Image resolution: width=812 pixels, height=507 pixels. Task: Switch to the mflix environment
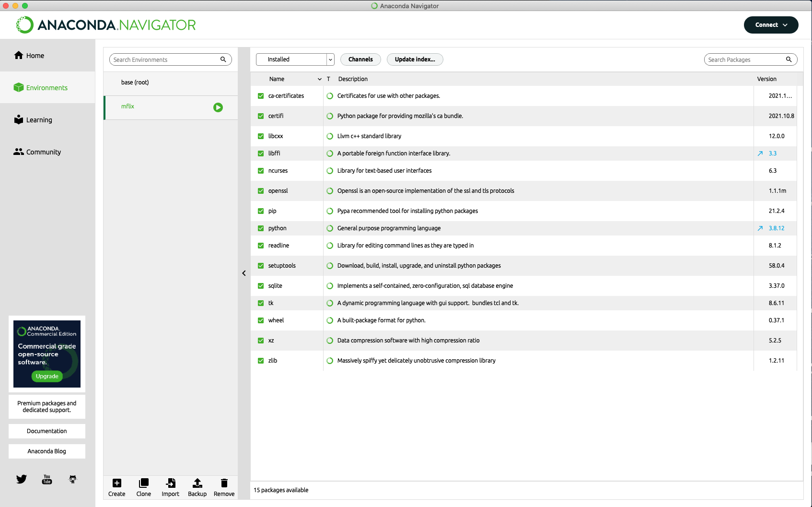tap(128, 106)
